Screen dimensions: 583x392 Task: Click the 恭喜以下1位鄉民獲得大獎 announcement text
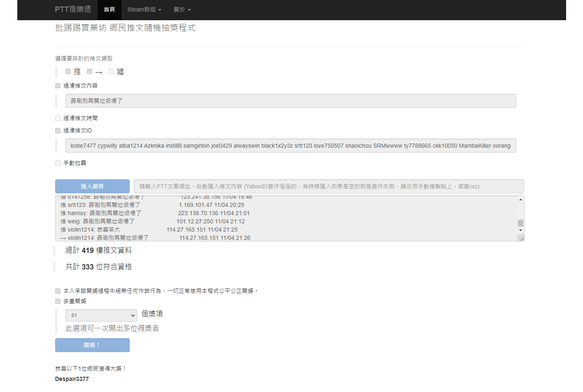click(x=91, y=369)
